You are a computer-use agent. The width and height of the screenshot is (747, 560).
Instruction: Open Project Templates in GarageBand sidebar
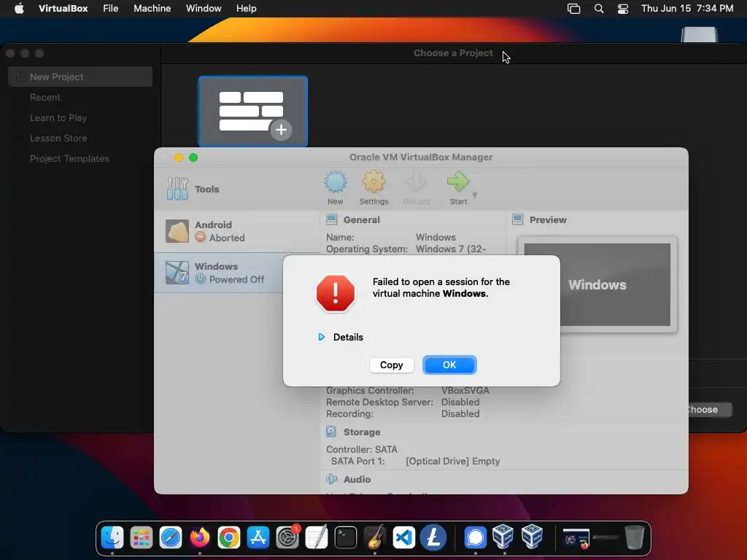tap(69, 158)
